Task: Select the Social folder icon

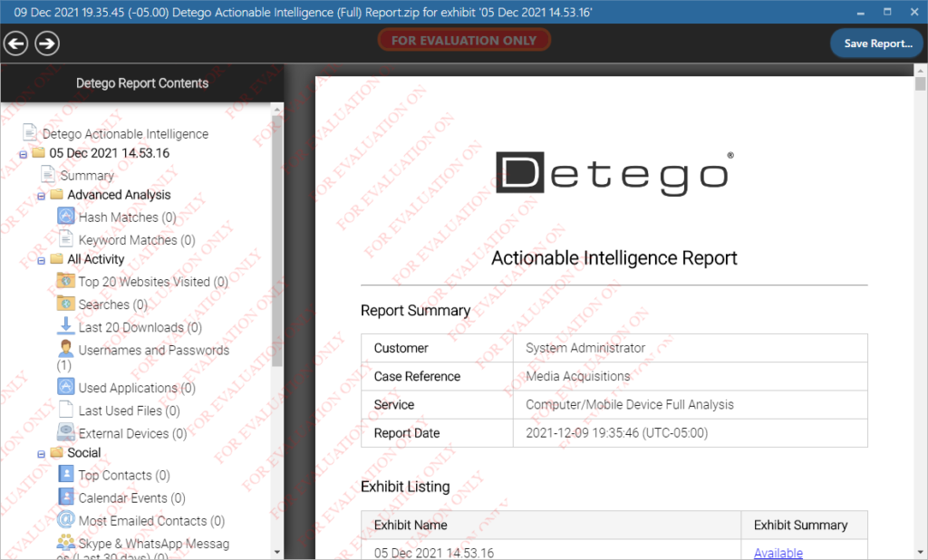Action: point(57,451)
